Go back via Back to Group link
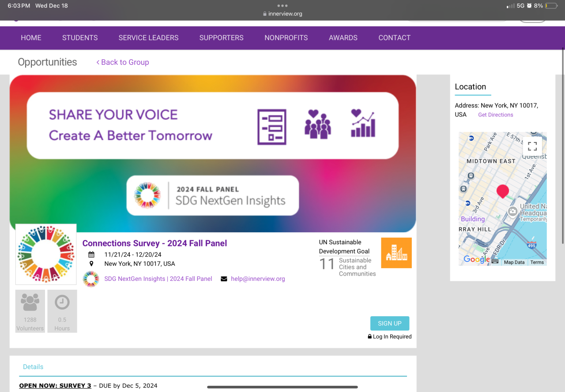 (x=123, y=62)
